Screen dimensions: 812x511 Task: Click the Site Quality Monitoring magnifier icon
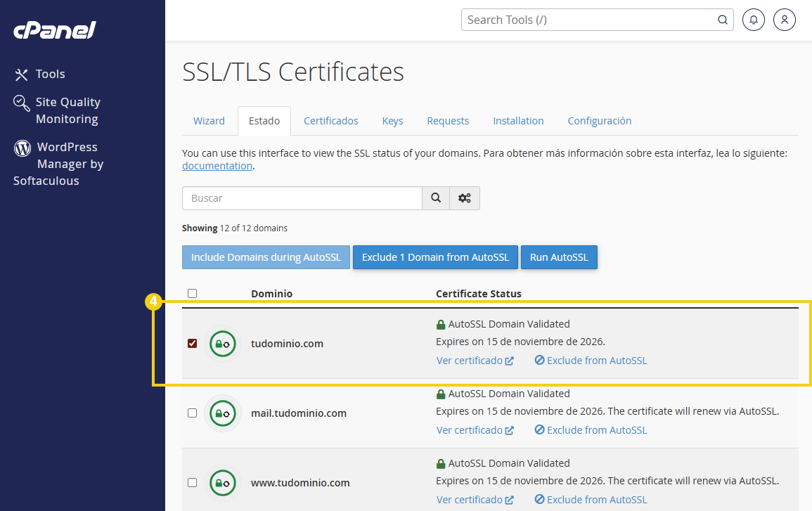21,103
